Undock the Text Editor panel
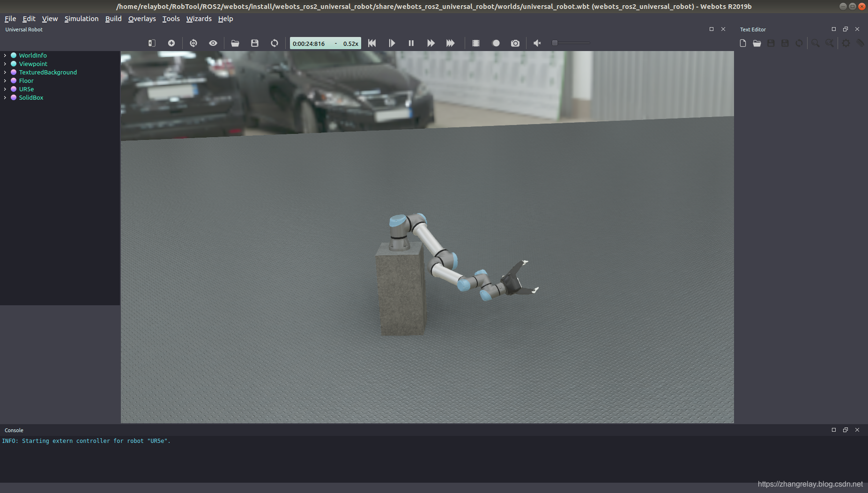The height and width of the screenshot is (493, 868). 846,29
